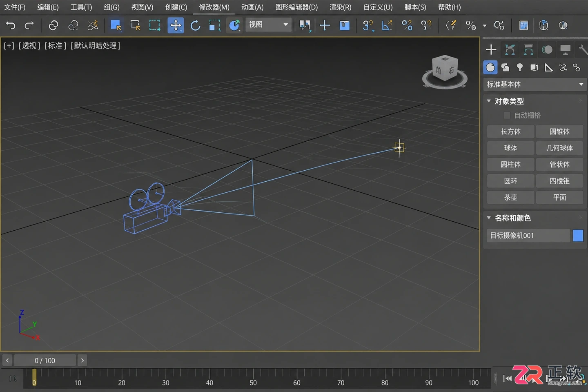588x392 pixels.
Task: Click the 球体 button
Action: [x=510, y=148]
